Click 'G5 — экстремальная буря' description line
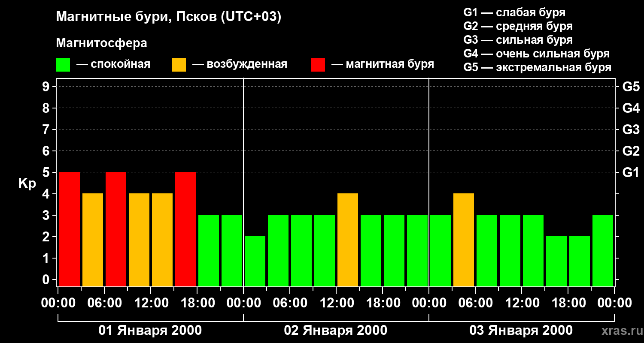This screenshot has width=644, height=343. pyautogui.click(x=537, y=67)
